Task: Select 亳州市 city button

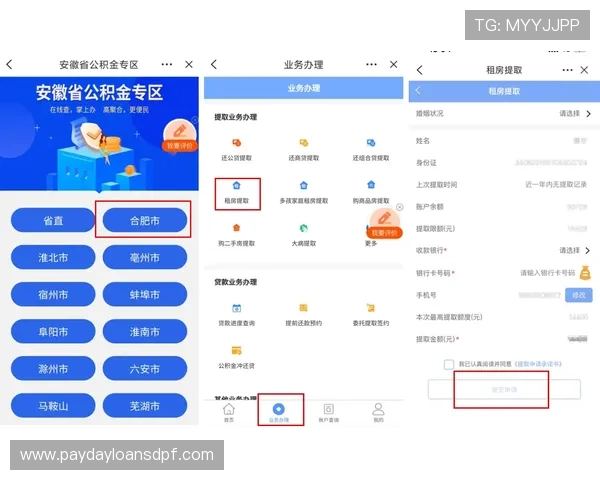Action: (x=145, y=257)
